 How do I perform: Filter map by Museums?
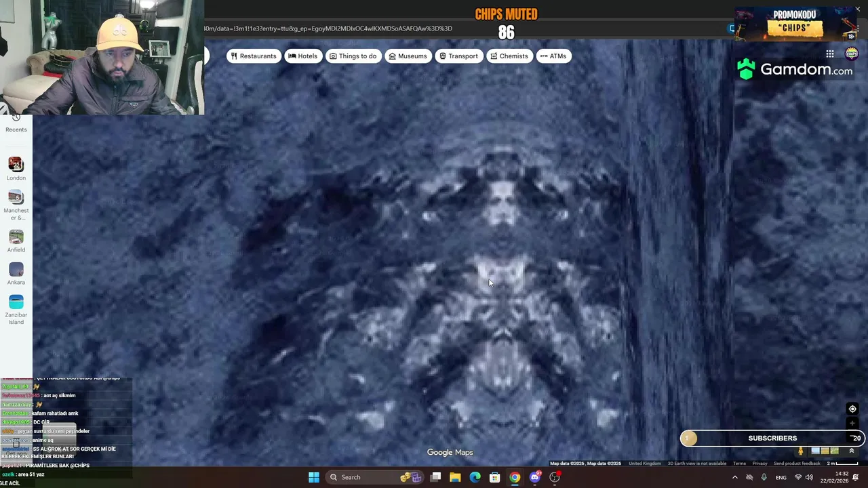point(408,56)
